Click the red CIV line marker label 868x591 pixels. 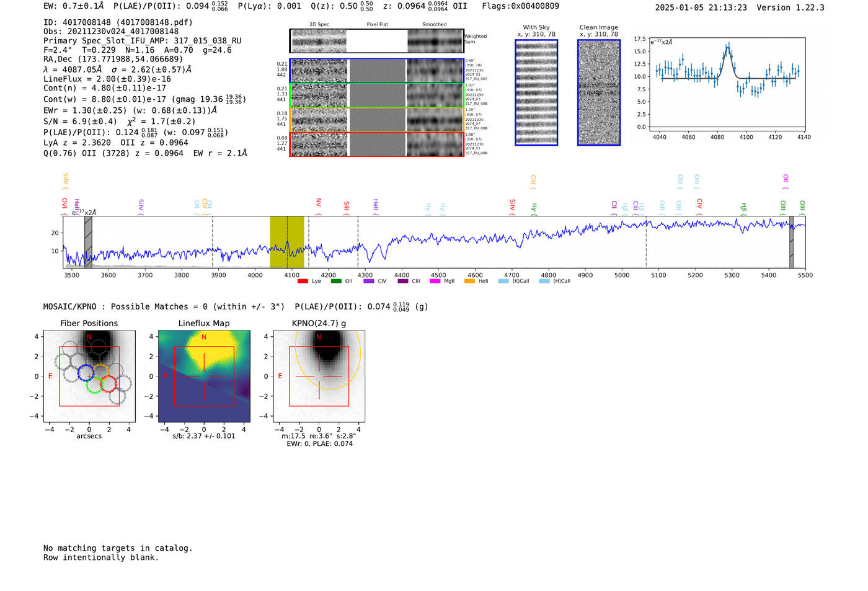coord(699,207)
